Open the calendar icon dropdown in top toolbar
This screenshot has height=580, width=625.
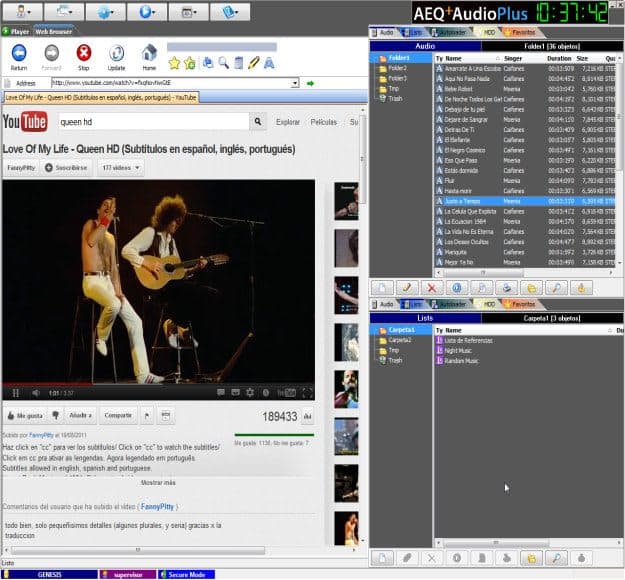189,12
